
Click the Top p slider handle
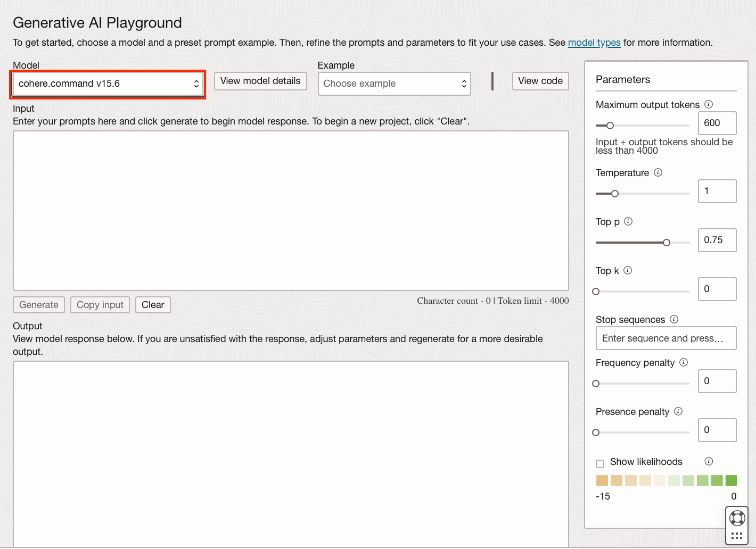click(667, 243)
